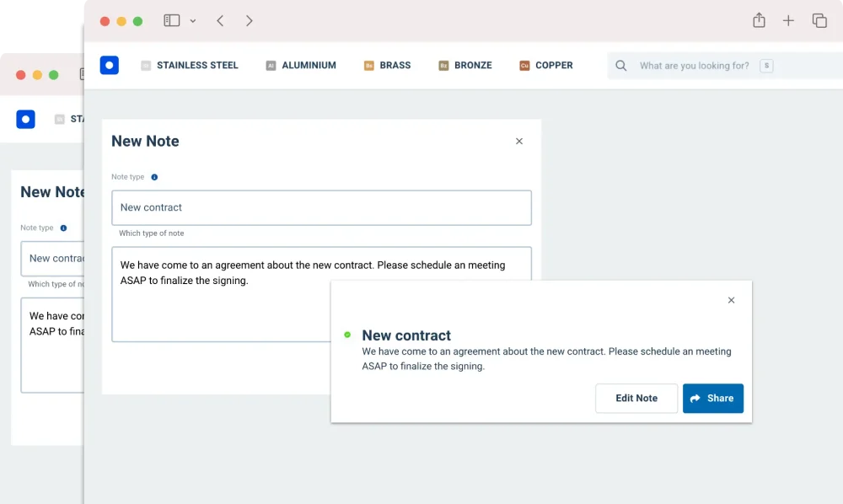Close the New Note dialog
The width and height of the screenshot is (843, 504).
point(519,142)
